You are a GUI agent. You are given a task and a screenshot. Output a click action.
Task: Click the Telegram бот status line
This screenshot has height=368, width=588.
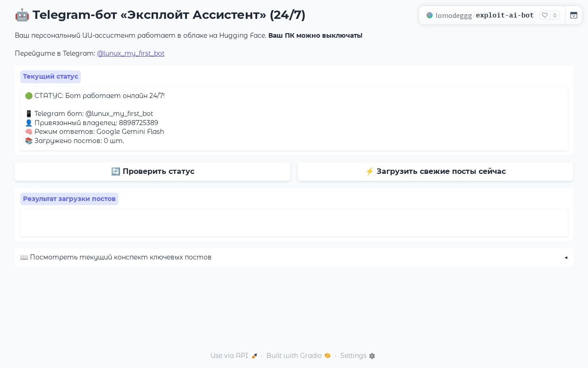click(89, 114)
